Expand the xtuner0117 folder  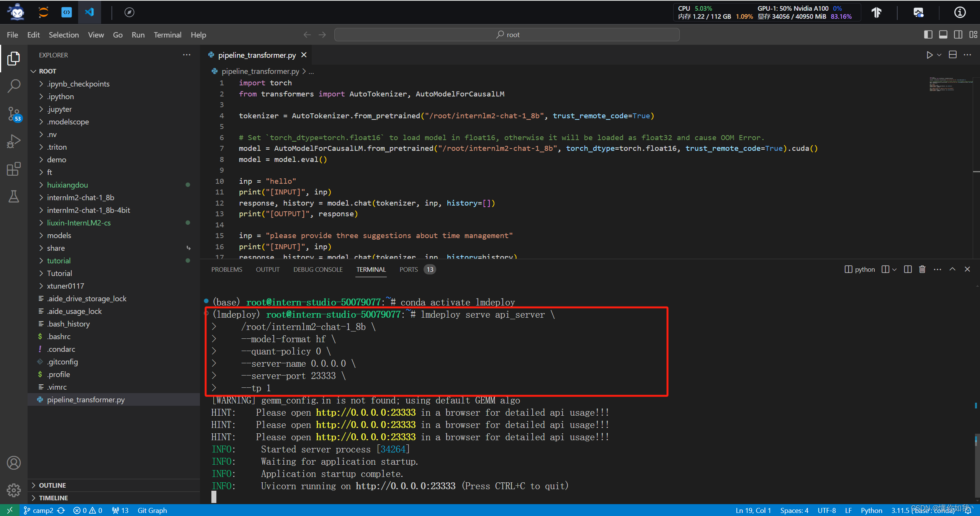[x=114, y=286]
